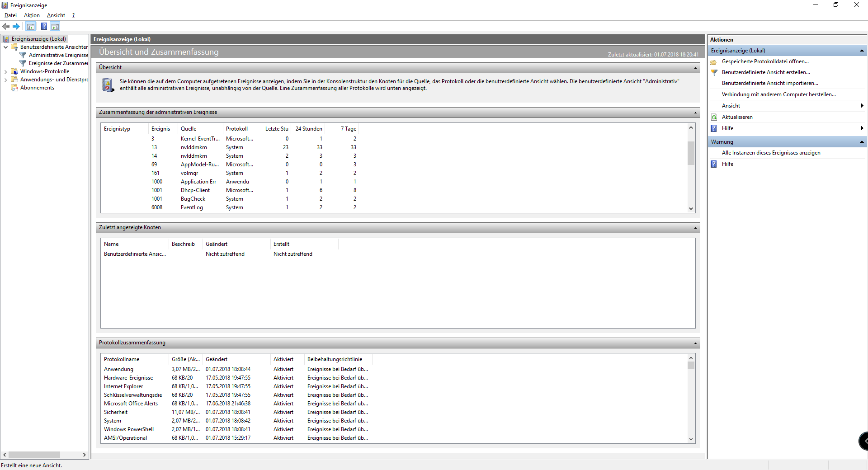The width and height of the screenshot is (868, 470).
Task: Click help icon in Warnung actions section
Action: [714, 164]
